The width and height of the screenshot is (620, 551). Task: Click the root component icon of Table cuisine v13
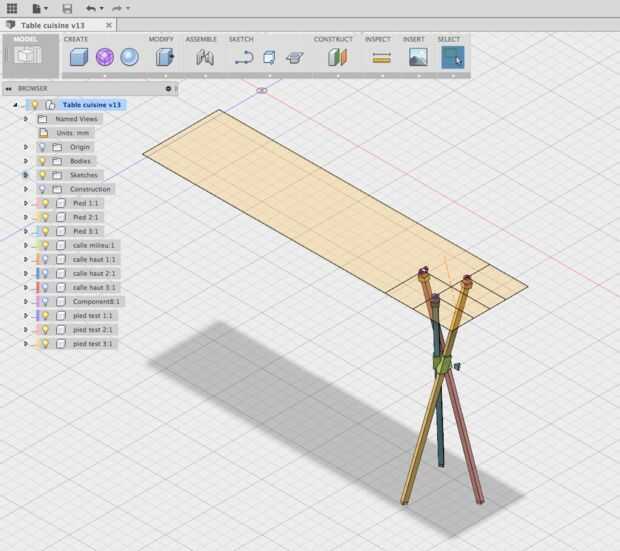pos(50,105)
